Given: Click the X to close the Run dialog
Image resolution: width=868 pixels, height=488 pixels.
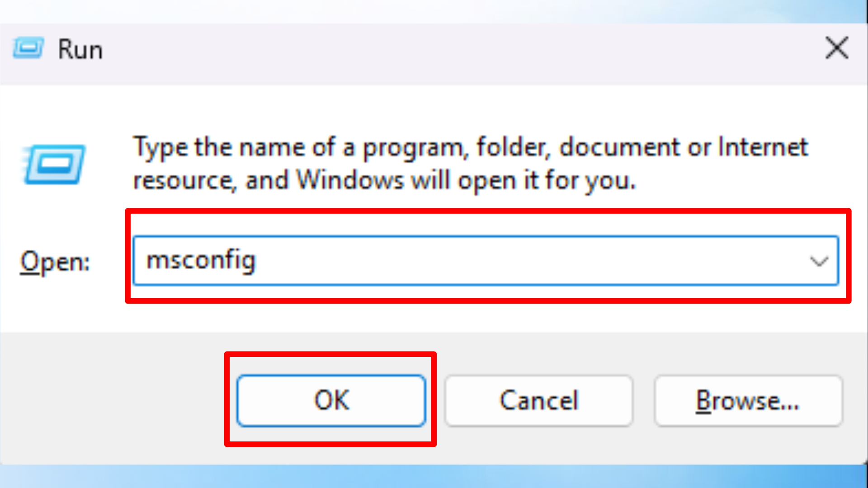Looking at the screenshot, I should click(x=836, y=48).
